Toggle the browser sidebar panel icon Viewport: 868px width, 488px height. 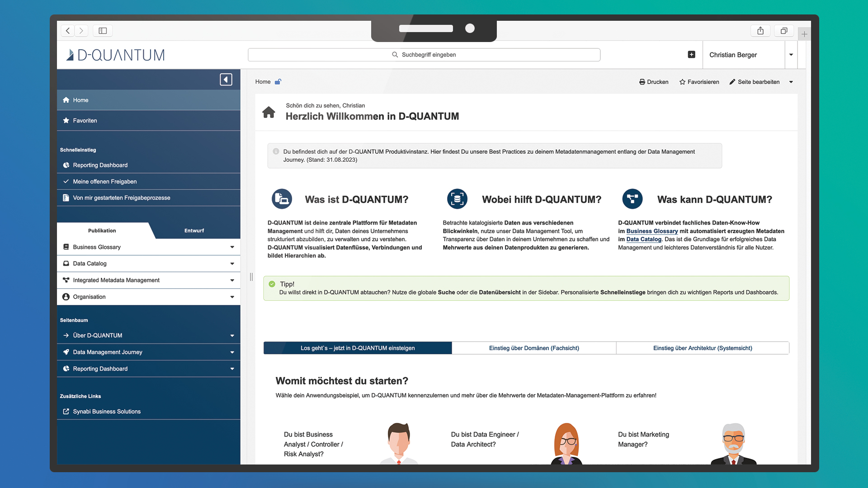point(103,31)
